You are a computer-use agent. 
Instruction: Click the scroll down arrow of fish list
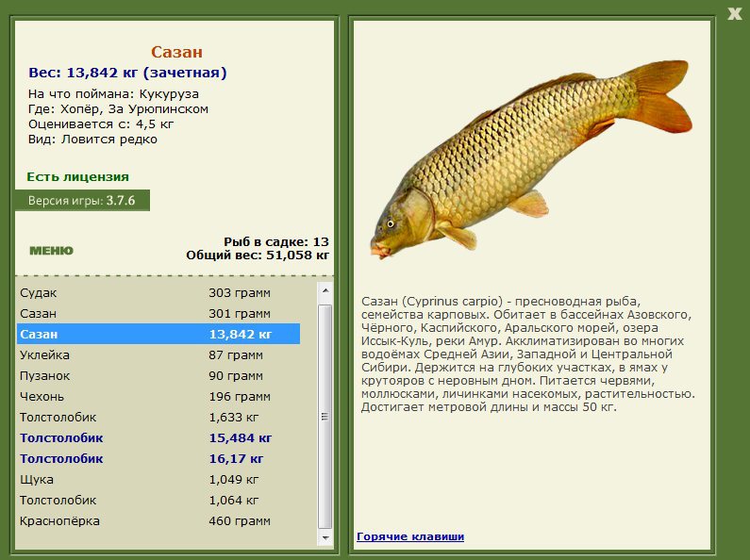pyautogui.click(x=325, y=538)
